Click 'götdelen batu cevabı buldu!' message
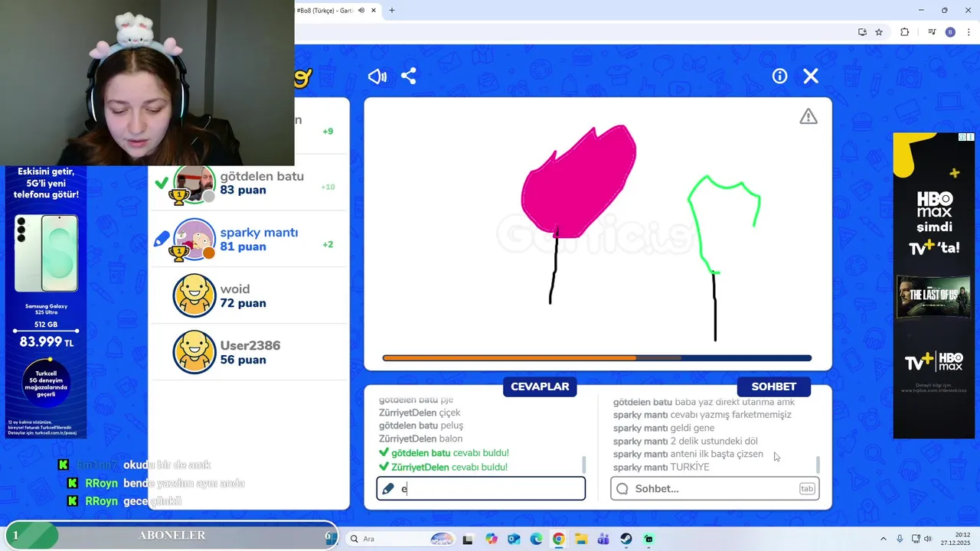980x551 pixels. [x=443, y=453]
